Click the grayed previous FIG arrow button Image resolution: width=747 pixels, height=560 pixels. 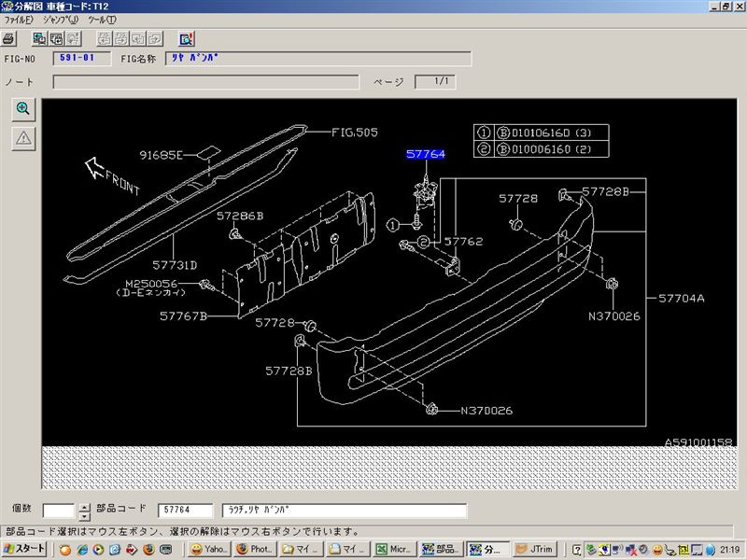(x=105, y=39)
